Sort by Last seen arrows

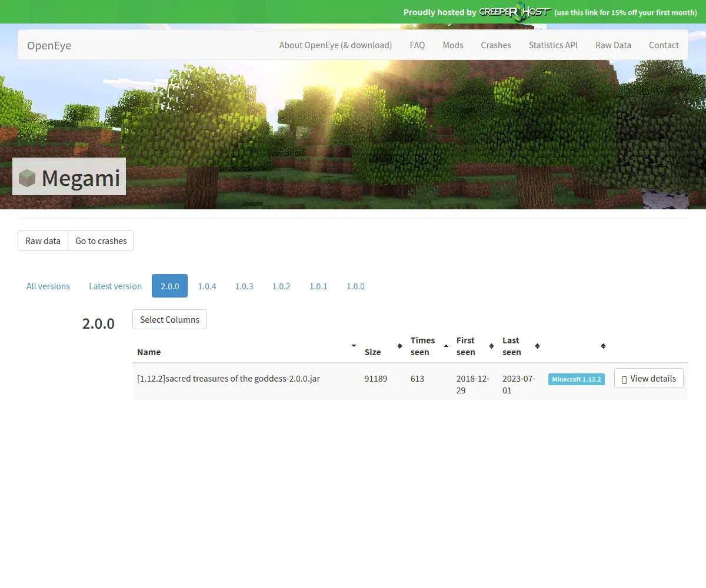click(537, 346)
